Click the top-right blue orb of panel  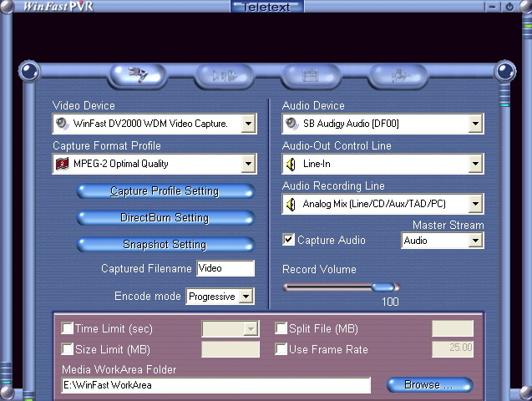click(x=505, y=70)
